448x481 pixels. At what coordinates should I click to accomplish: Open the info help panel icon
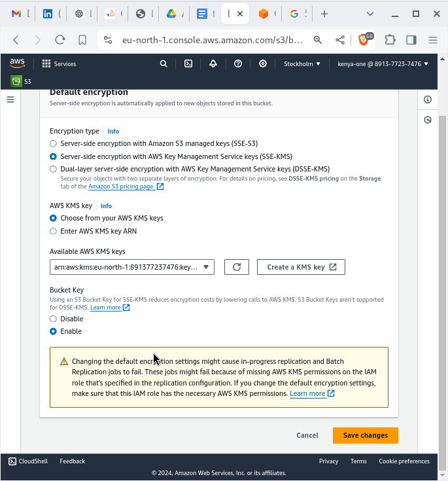[428, 99]
